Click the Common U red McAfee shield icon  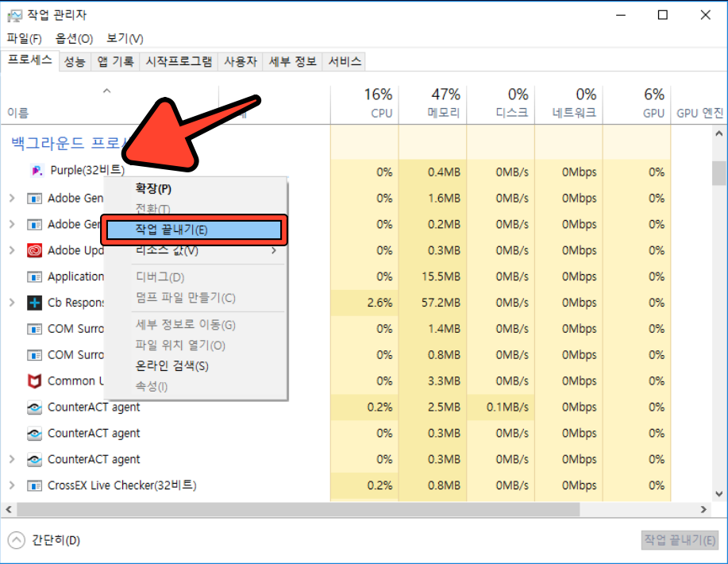coord(34,381)
